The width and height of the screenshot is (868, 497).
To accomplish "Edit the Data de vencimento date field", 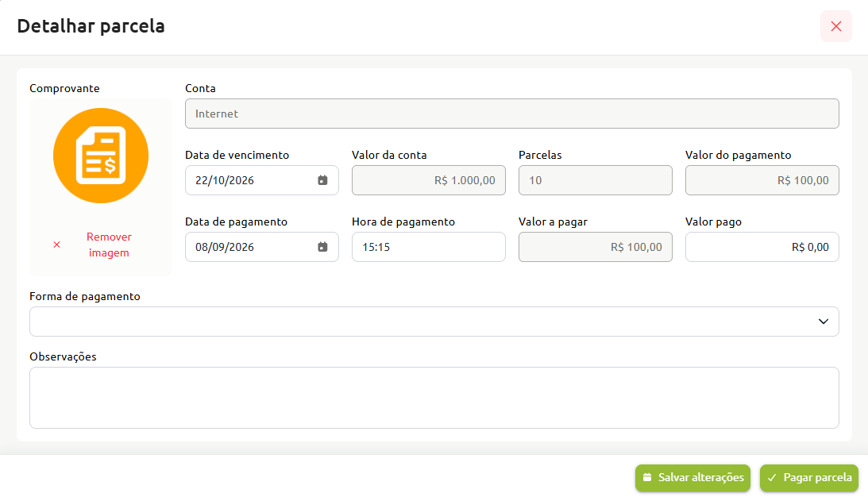I will click(262, 180).
